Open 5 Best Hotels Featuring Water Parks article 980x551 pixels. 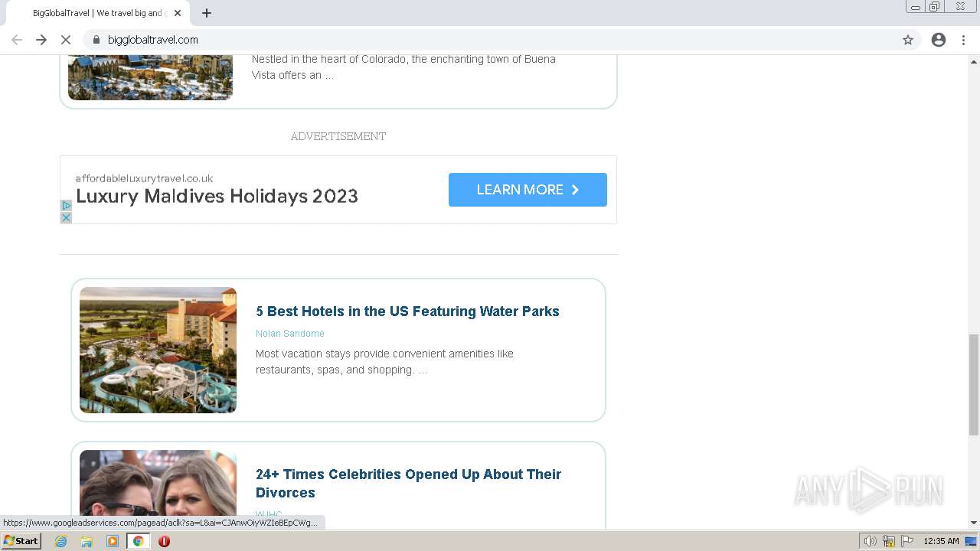coord(407,311)
